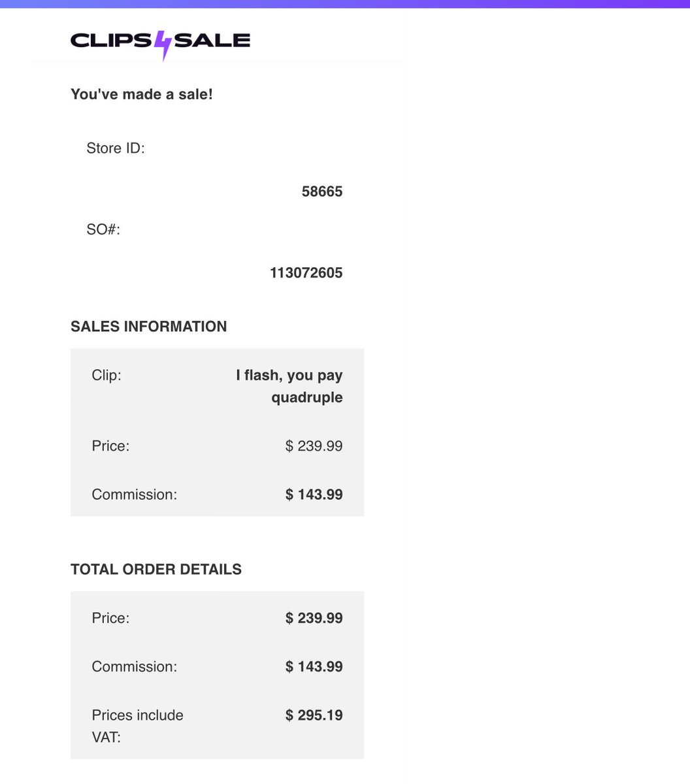Click the Commission label under Sales Information

[x=135, y=495]
